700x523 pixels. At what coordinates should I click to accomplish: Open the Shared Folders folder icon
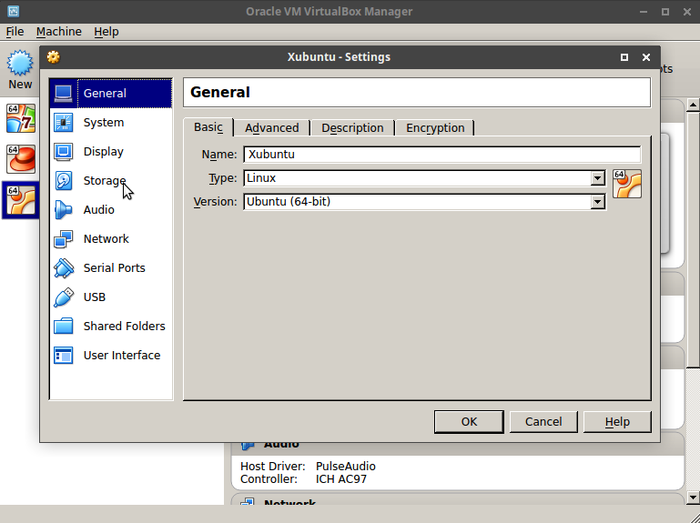[63, 326]
